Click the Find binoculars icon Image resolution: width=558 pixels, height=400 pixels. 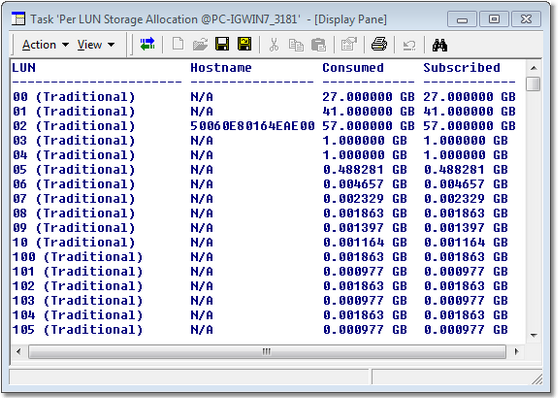coord(440,45)
